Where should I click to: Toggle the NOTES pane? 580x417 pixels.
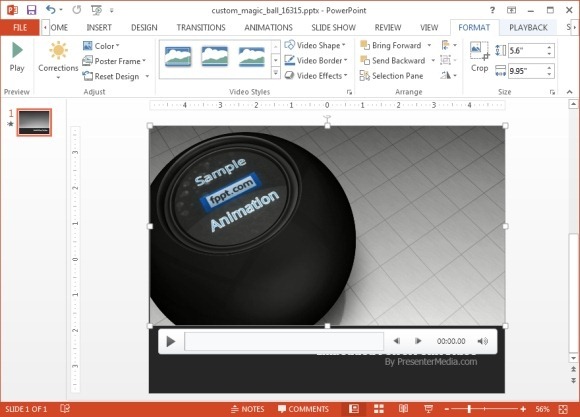point(247,409)
